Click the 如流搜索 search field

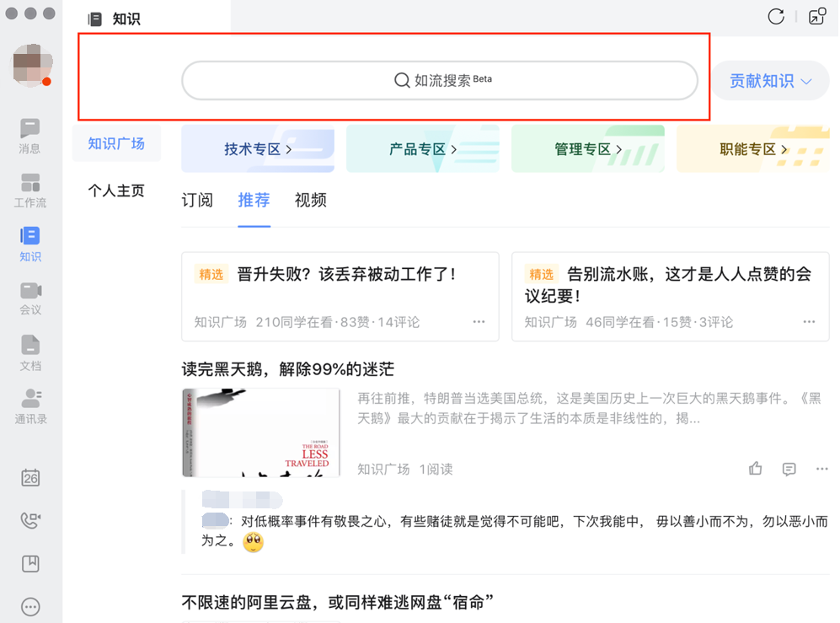tap(439, 80)
